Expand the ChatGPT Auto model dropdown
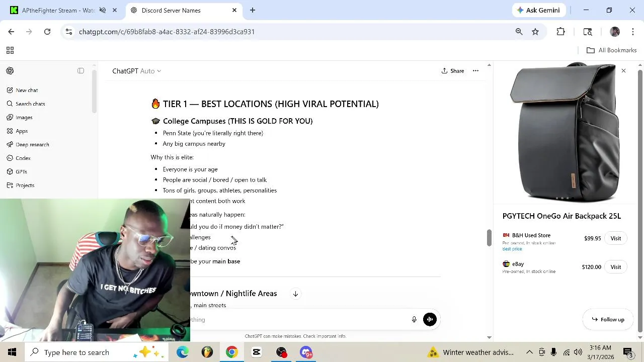644x362 pixels. click(x=136, y=71)
